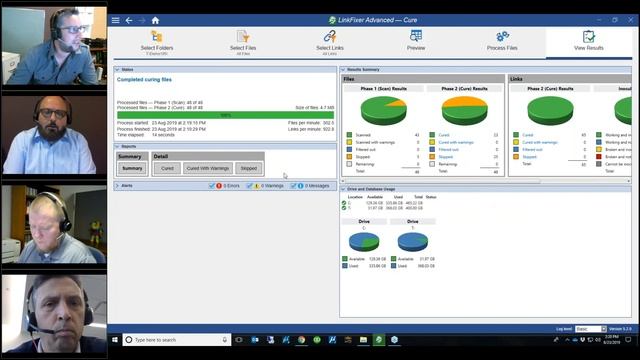This screenshot has height=360, width=640.
Task: Click the 'Completed curing files' status text
Action: click(x=144, y=80)
